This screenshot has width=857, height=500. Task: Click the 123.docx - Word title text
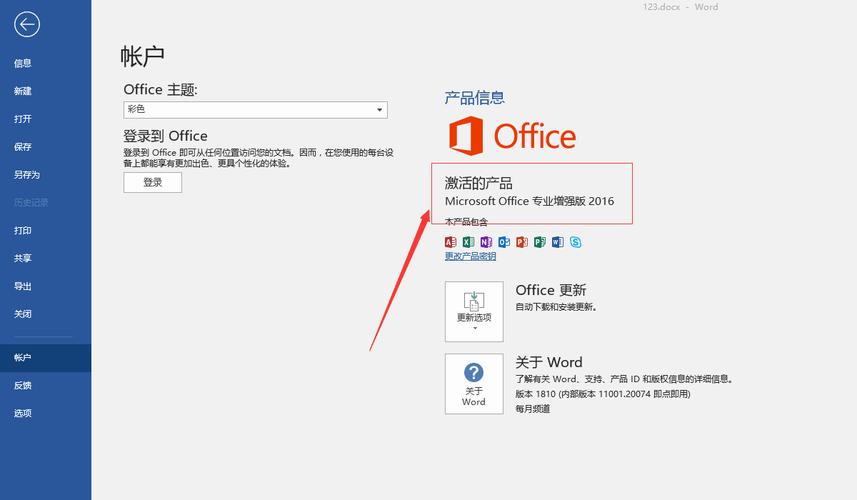click(x=680, y=7)
